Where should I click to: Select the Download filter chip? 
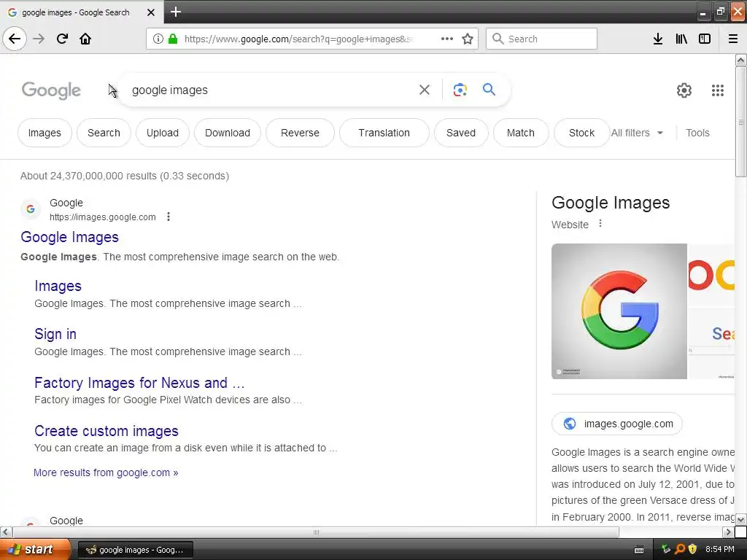tap(228, 133)
